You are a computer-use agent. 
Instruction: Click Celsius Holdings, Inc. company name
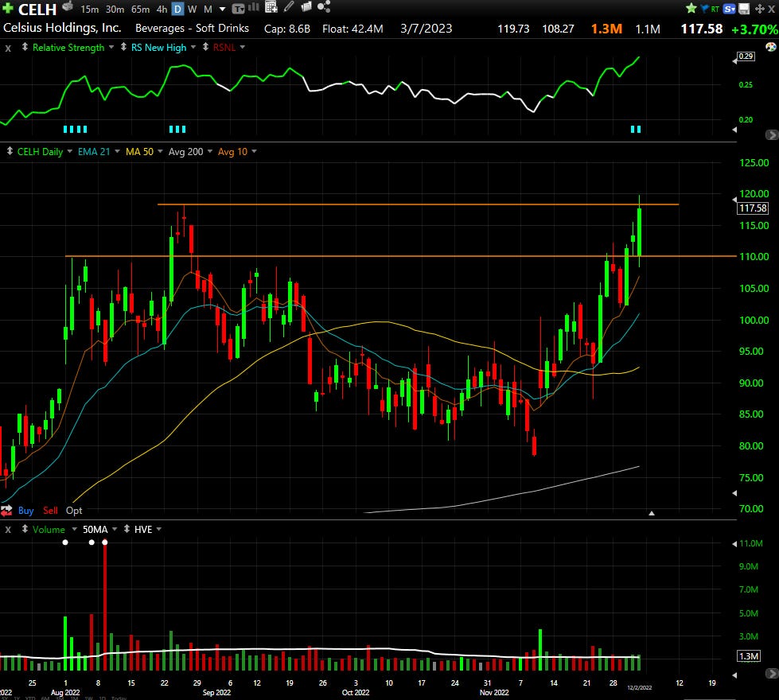click(x=62, y=28)
